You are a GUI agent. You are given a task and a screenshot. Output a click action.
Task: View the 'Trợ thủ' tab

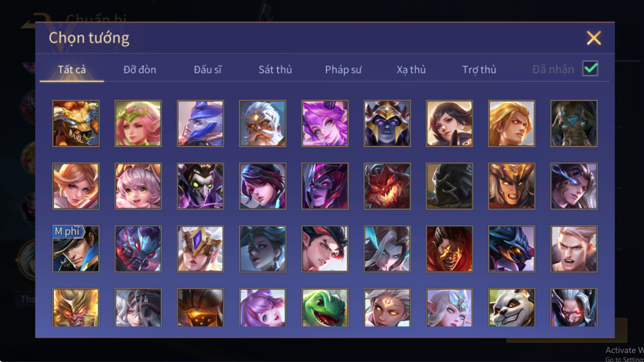[479, 69]
